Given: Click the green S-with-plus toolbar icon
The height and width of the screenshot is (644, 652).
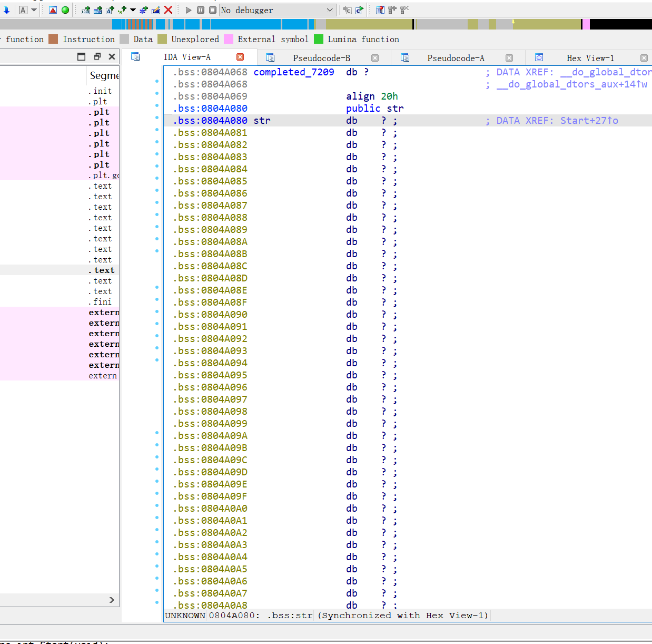Looking at the screenshot, I should pos(122,10).
